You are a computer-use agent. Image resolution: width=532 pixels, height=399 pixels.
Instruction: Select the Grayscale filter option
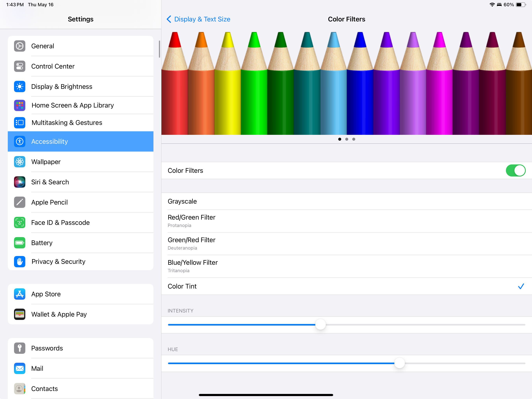pyautogui.click(x=182, y=201)
